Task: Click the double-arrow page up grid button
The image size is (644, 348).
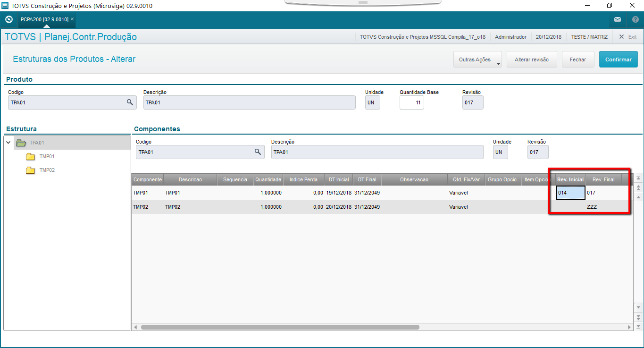Action: click(x=639, y=187)
